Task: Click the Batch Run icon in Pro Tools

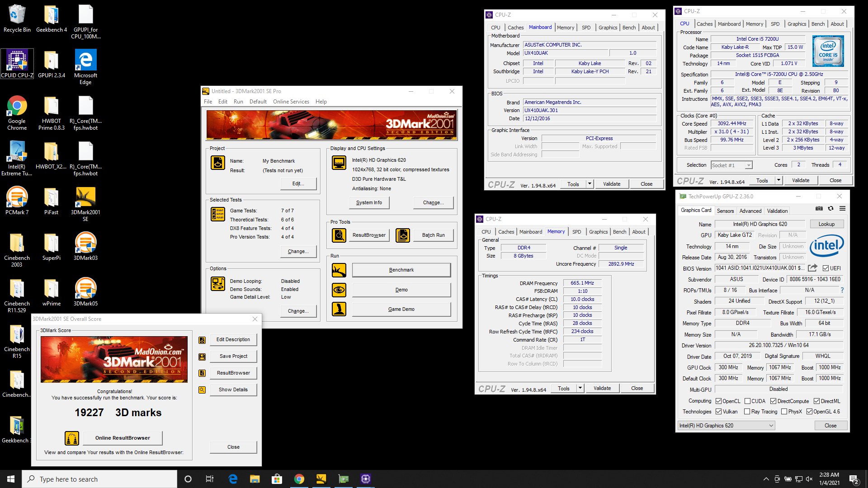Action: point(403,235)
